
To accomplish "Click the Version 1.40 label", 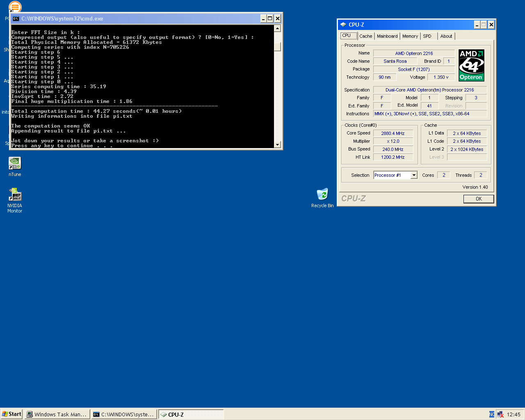I will (475, 187).
